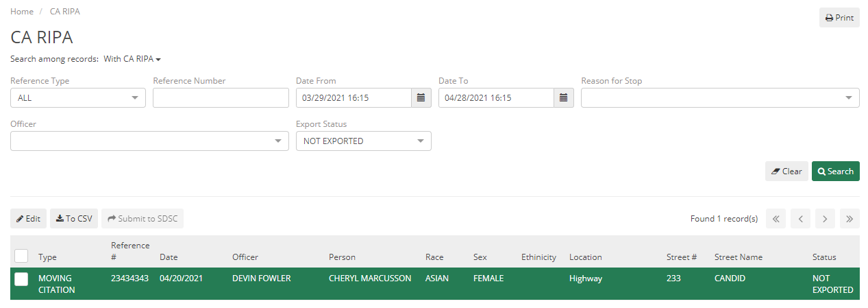Viewport: 868px width, 308px height.
Task: Go to first page of results
Action: (776, 219)
